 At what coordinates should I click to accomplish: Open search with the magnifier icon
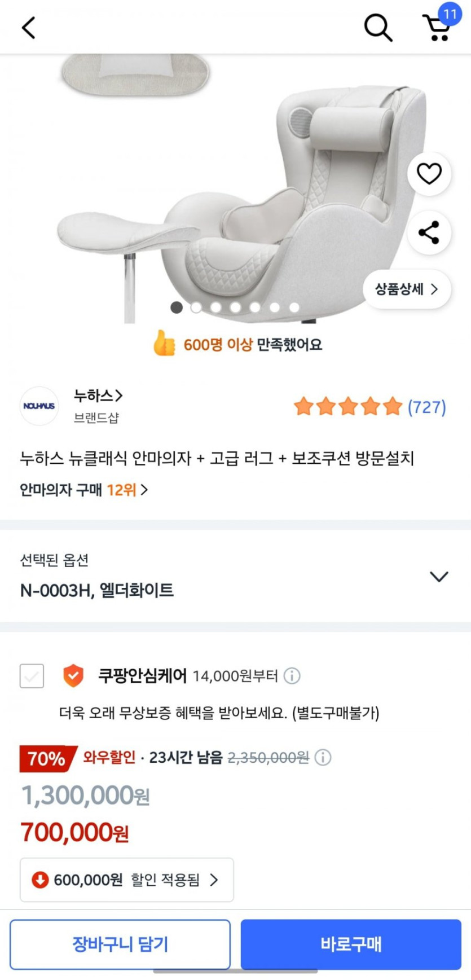[377, 27]
